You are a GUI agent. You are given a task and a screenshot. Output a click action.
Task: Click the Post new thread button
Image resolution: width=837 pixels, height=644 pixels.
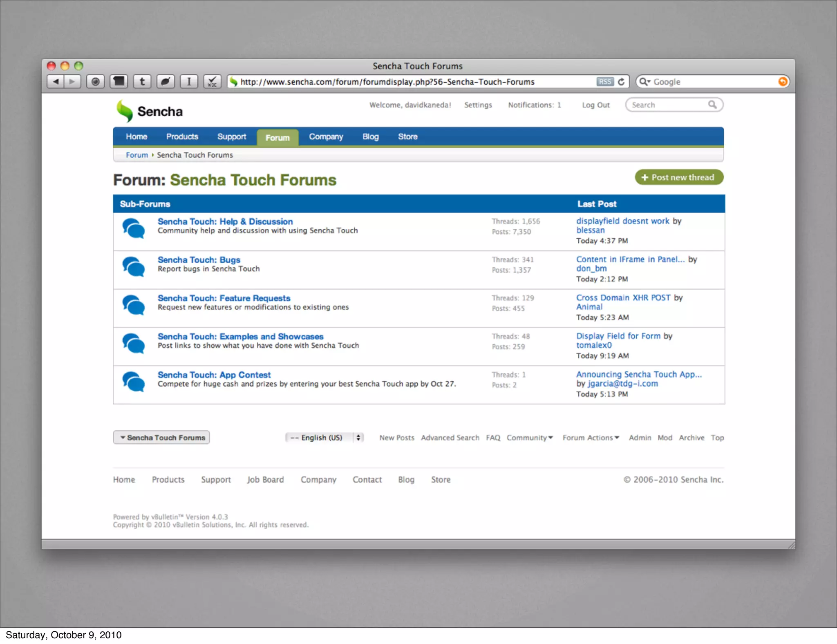click(679, 177)
